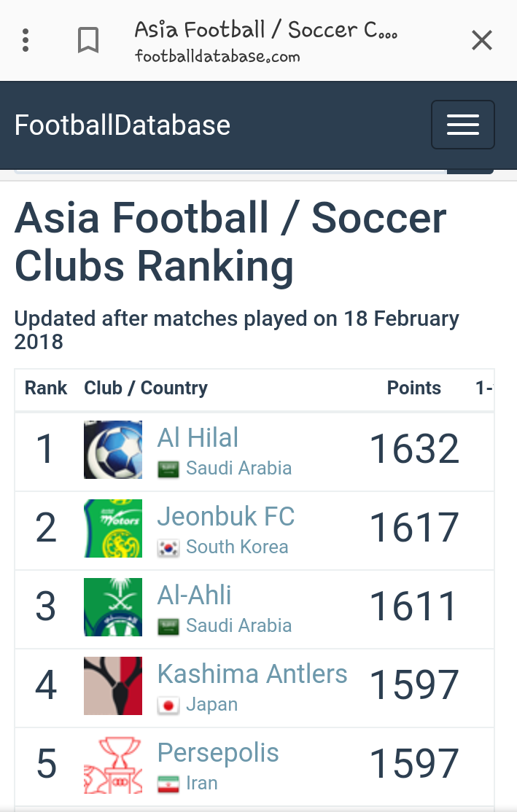Click the Al-Ahli green crest logo
Viewport: 517px width, 812px height.
113,607
